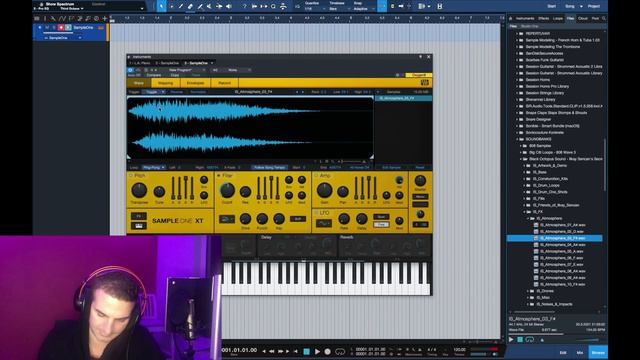Screen dimensions: 640x360
Task: Open the help question-mark icon
Action: click(x=244, y=6)
